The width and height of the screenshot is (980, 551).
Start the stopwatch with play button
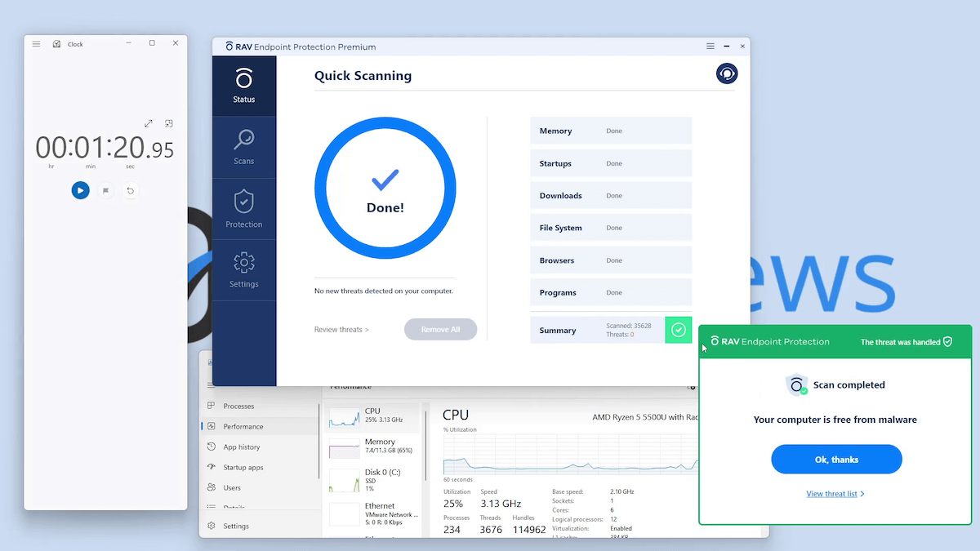[80, 190]
